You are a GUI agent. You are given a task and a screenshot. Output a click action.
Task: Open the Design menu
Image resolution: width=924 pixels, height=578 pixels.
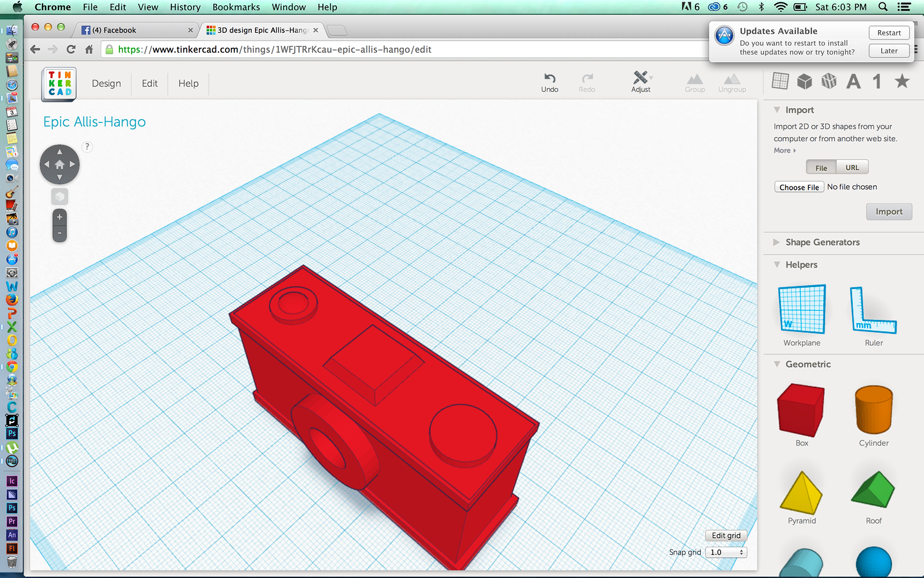coord(106,83)
